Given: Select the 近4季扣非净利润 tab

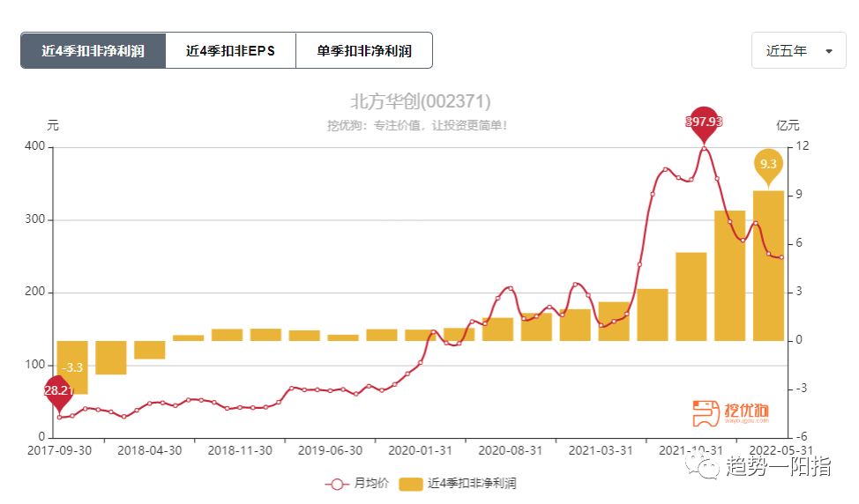Looking at the screenshot, I should coord(93,50).
